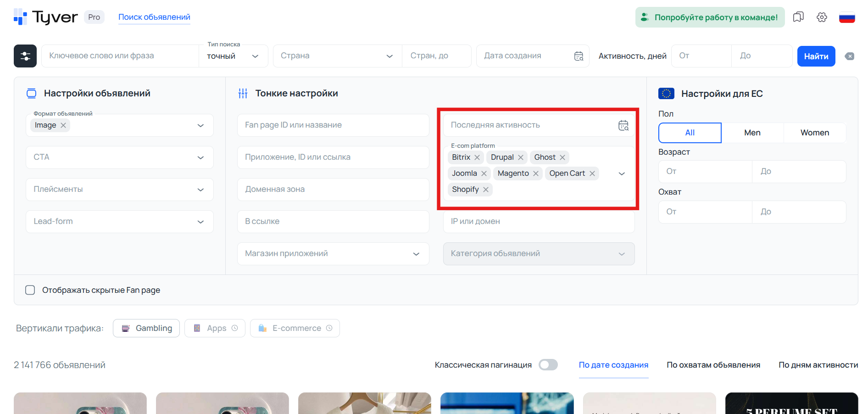868x414 pixels.
Task: Open the settings gear icon
Action: pyautogui.click(x=822, y=17)
